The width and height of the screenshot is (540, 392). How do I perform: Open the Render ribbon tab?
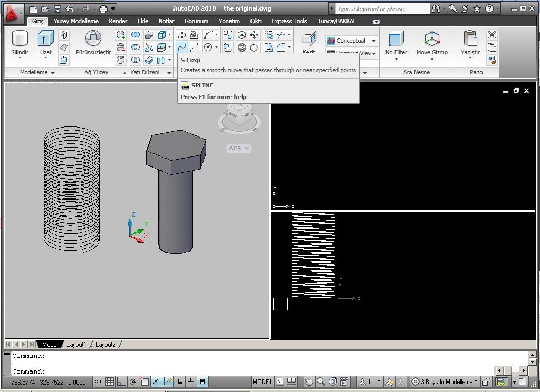tap(118, 21)
